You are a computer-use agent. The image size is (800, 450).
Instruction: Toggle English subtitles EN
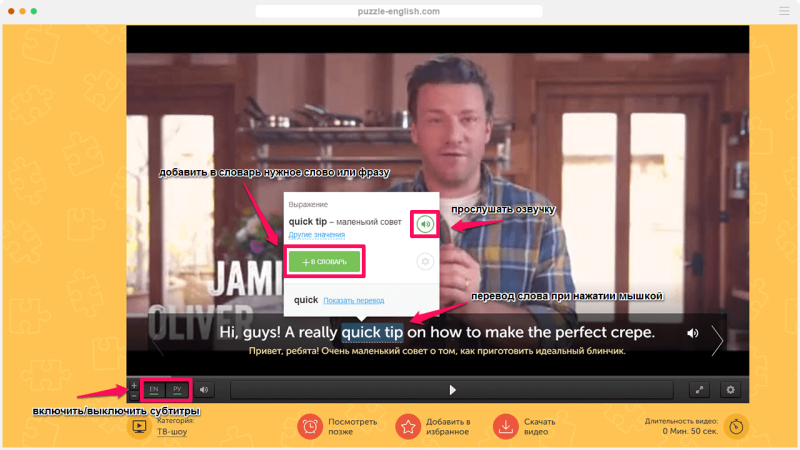click(x=154, y=390)
